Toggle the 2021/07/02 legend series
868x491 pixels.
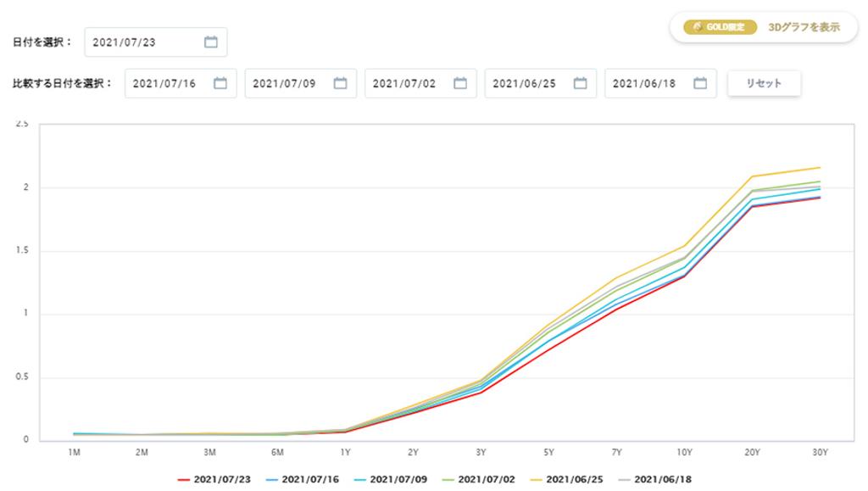pyautogui.click(x=479, y=479)
